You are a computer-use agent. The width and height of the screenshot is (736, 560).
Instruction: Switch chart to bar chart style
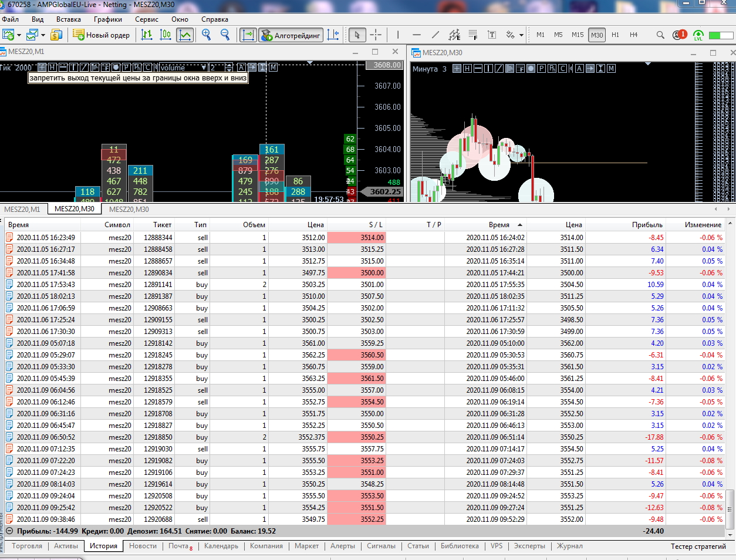tap(147, 35)
